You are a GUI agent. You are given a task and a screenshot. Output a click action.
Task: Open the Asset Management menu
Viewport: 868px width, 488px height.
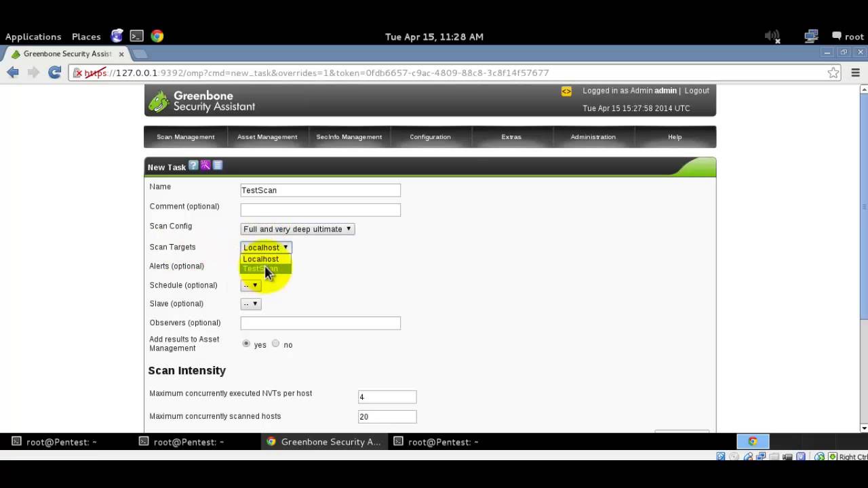(267, 137)
